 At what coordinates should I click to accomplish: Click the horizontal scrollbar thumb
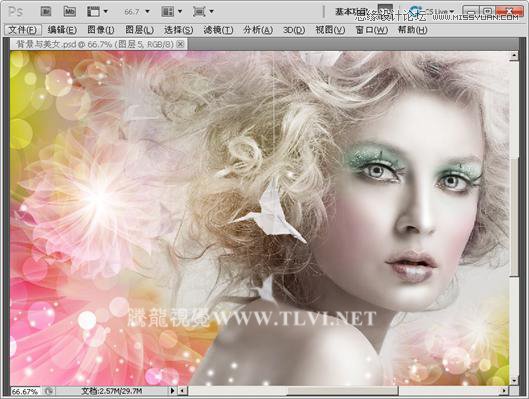[342, 391]
